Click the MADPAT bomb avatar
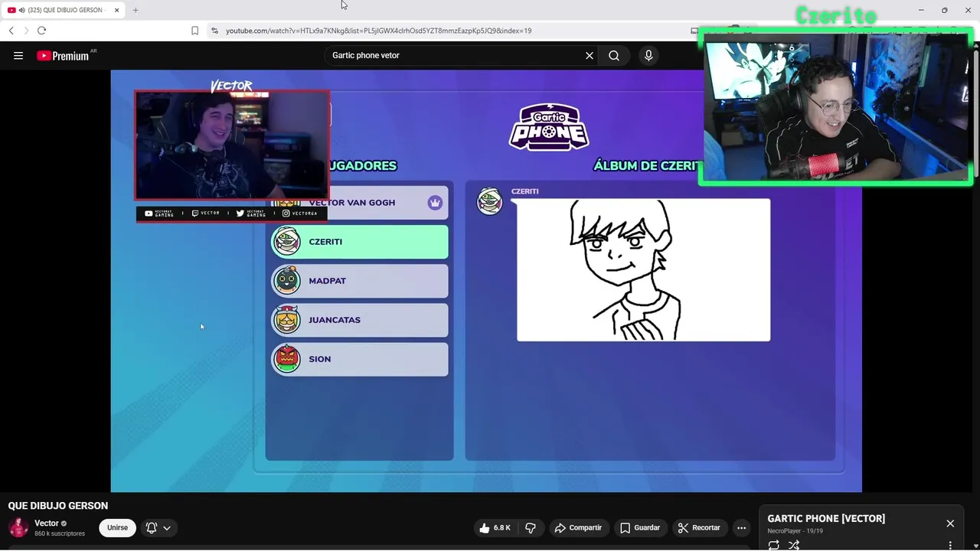This screenshot has height=551, width=980. click(287, 281)
